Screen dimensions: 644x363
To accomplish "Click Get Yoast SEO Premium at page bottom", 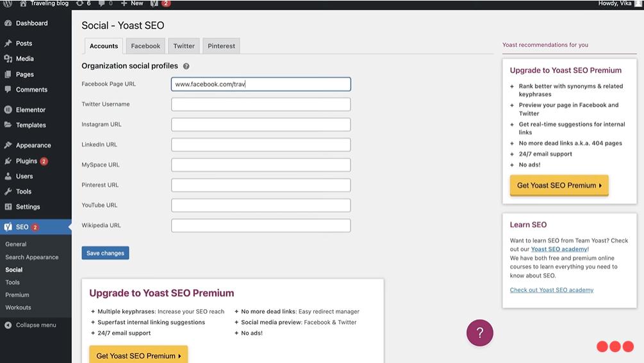I will pyautogui.click(x=138, y=355).
